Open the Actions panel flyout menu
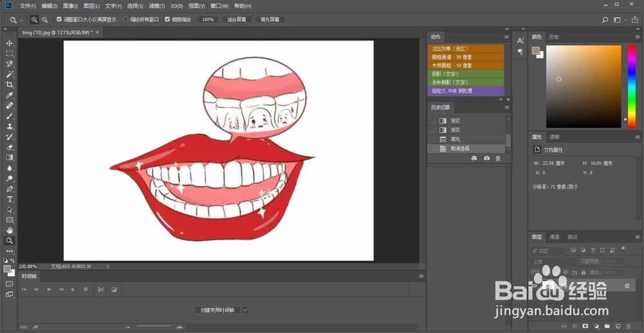 pos(506,37)
